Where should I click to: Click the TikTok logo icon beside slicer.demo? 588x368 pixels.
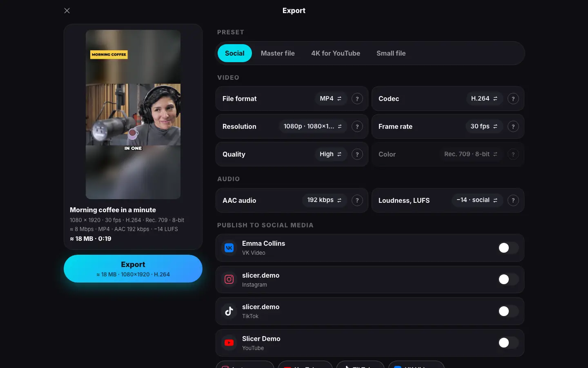[229, 311]
